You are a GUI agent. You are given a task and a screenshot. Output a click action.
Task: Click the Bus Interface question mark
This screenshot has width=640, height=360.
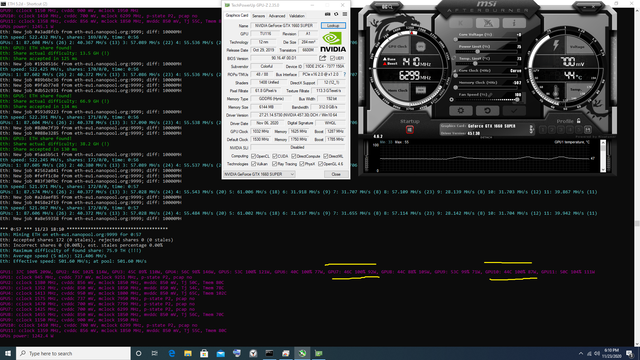click(344, 74)
